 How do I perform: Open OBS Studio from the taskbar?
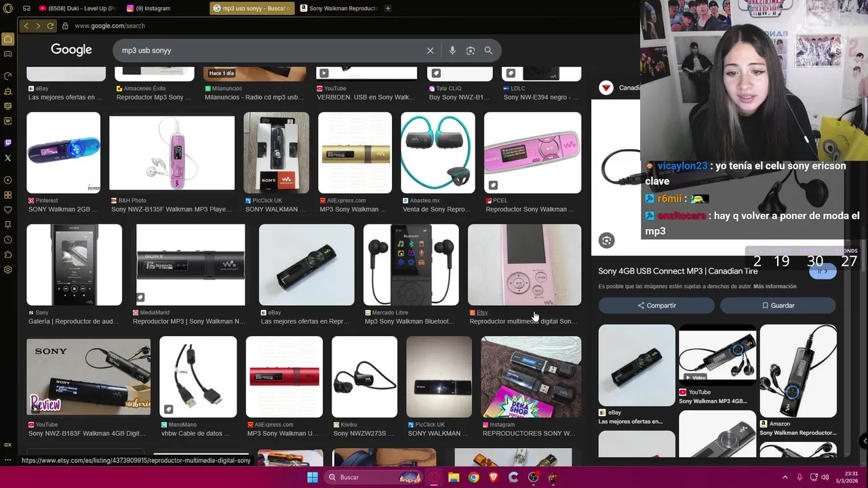(x=533, y=477)
